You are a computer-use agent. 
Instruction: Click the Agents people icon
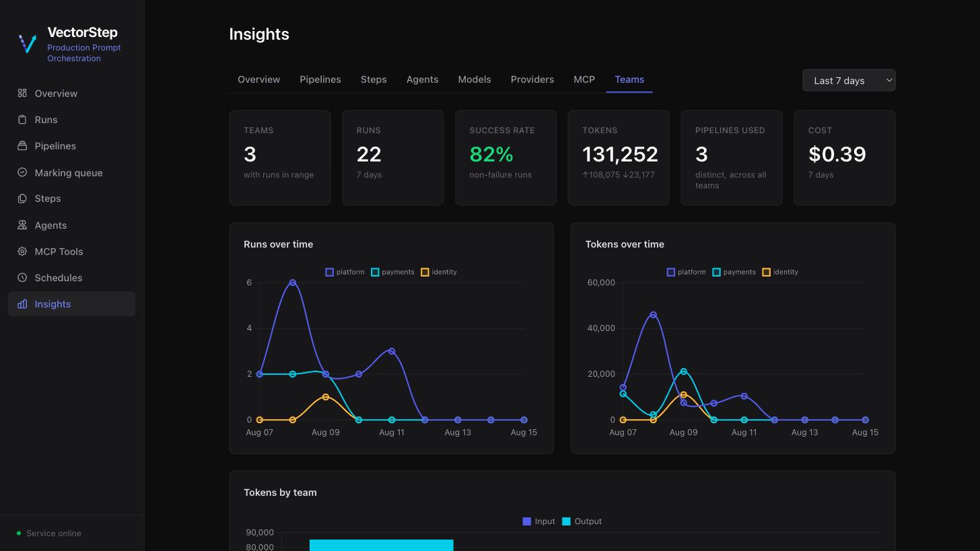[22, 225]
